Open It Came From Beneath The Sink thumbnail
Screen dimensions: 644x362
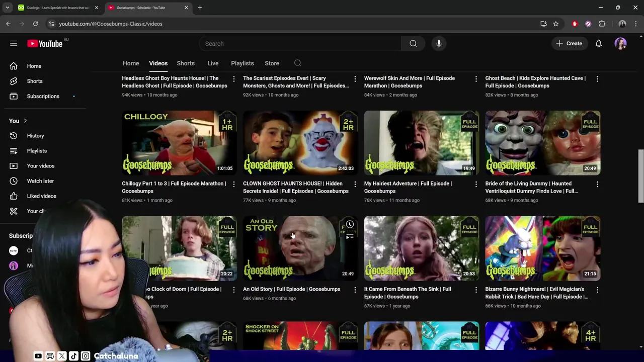click(x=422, y=248)
